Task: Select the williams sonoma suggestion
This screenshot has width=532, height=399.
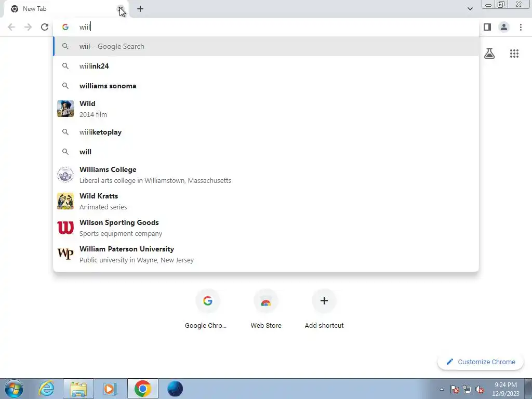Action: [x=266, y=86]
